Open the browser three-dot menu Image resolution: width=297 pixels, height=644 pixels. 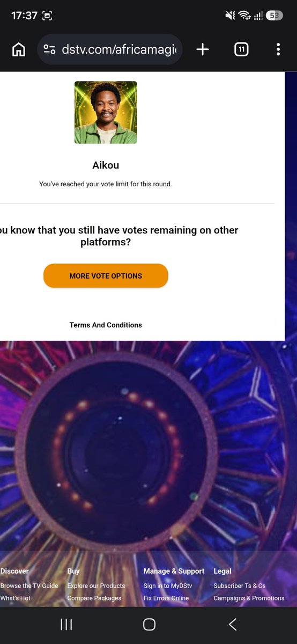pos(278,50)
